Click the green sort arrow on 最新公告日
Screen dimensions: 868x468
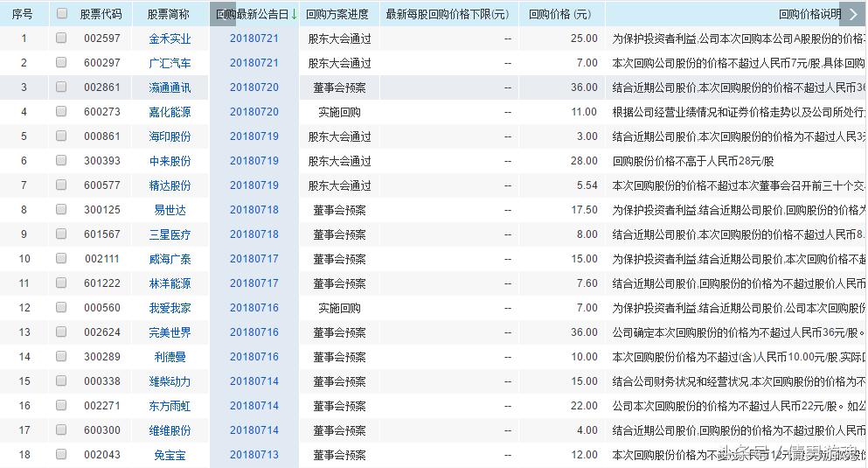click(294, 14)
